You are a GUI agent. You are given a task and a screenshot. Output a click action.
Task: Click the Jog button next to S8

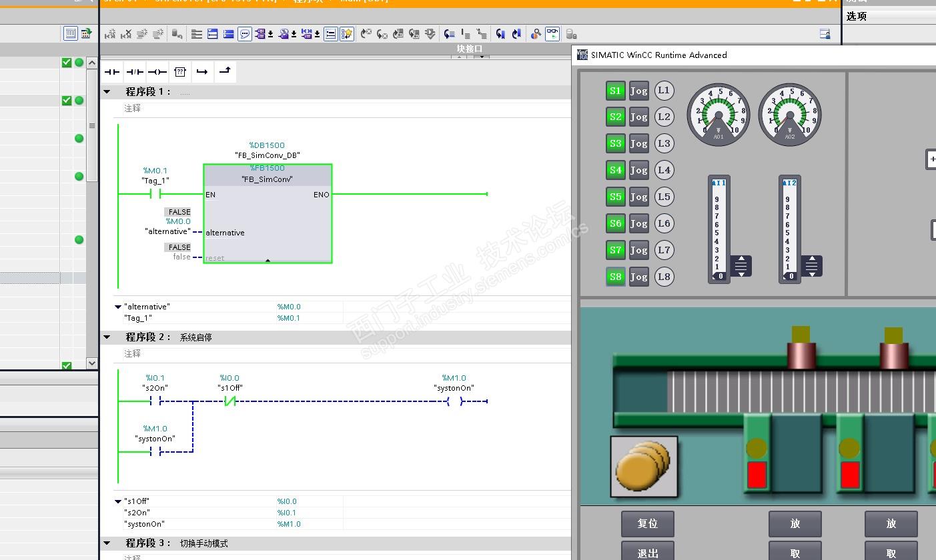coord(639,277)
